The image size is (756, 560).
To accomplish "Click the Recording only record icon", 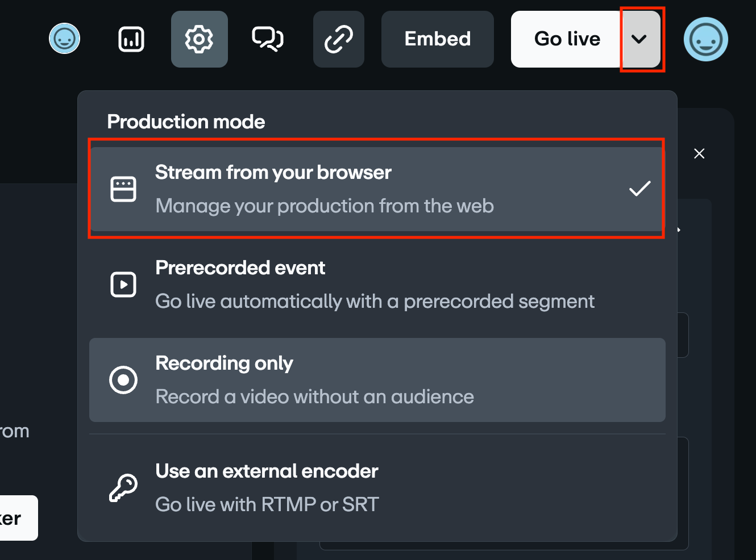I will click(x=123, y=380).
